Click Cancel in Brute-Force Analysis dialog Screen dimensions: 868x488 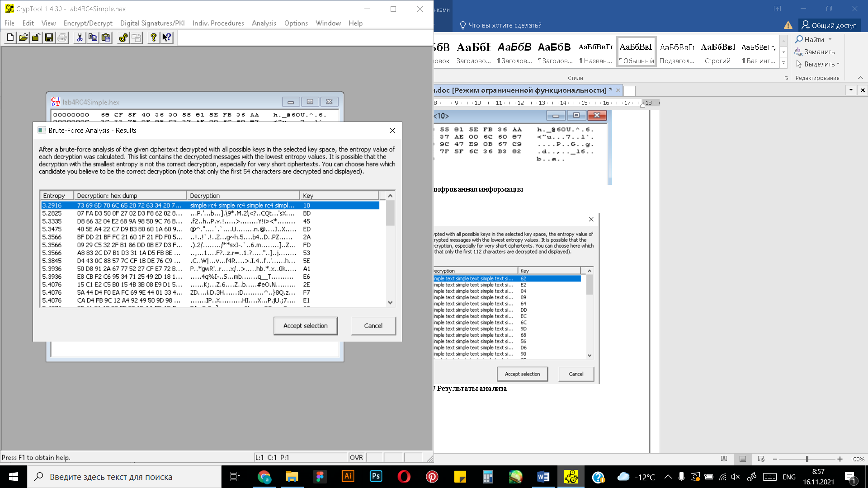[x=373, y=326]
